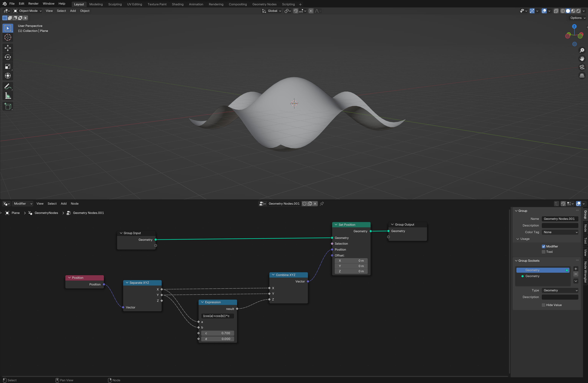The image size is (588, 383).
Task: Click GeometryNodes in the breadcrumb path
Action: pos(46,213)
